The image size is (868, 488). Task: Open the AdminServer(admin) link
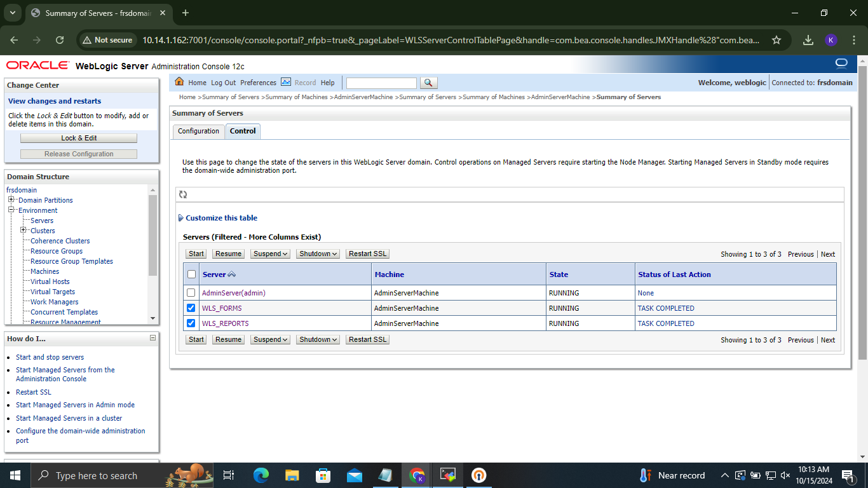click(x=234, y=293)
